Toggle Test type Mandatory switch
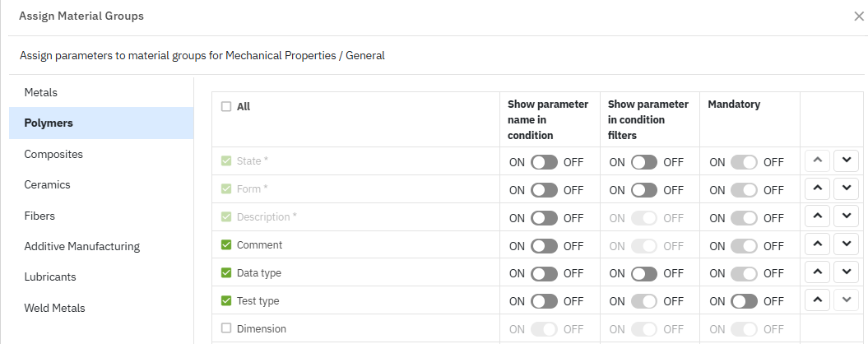The width and height of the screenshot is (868, 344). 744,301
